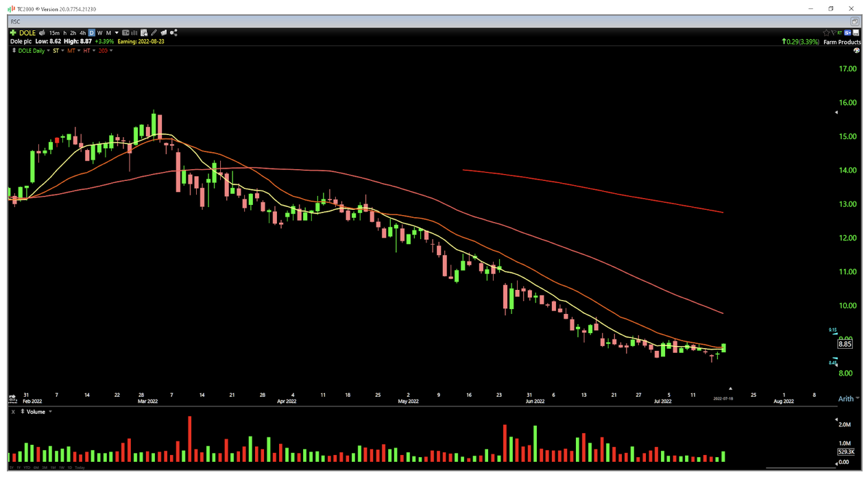The height and width of the screenshot is (477, 868).
Task: Toggle the Arith scale setting
Action: click(x=846, y=399)
